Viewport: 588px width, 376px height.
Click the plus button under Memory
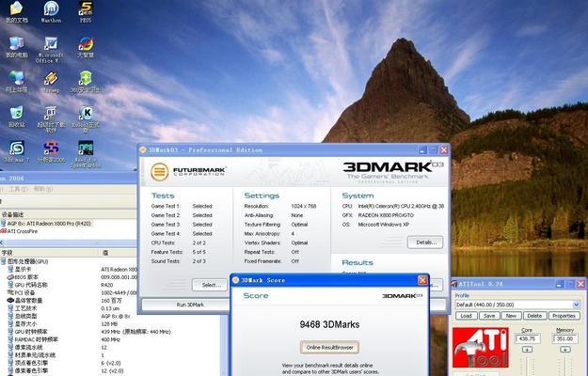565,350
